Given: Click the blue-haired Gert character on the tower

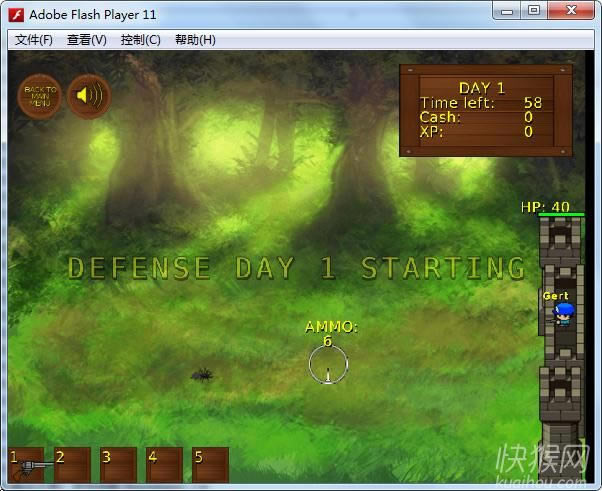Looking at the screenshot, I should (564, 314).
